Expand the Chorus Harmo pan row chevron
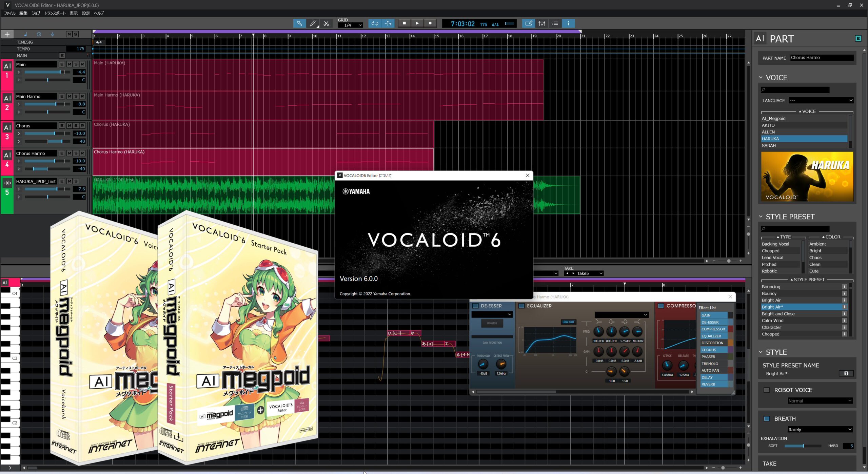The image size is (868, 474). coord(19,169)
